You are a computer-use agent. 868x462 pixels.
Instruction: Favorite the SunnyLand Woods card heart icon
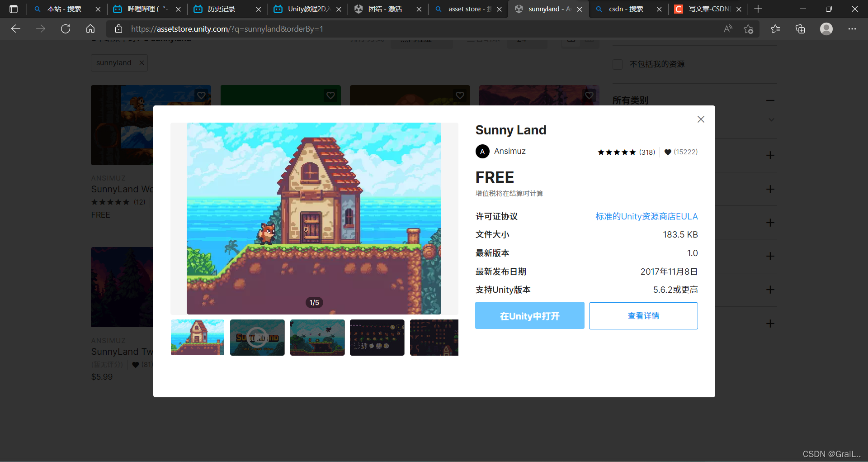pos(201,95)
